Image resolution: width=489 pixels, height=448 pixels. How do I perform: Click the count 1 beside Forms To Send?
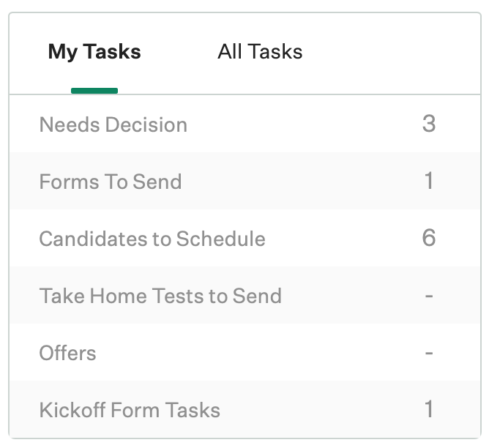(429, 181)
